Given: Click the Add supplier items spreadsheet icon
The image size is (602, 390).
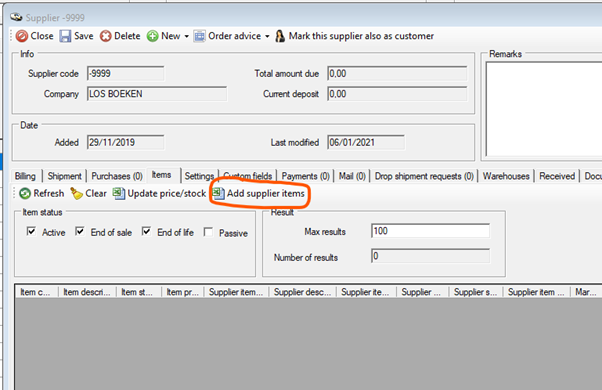Looking at the screenshot, I should point(218,193).
